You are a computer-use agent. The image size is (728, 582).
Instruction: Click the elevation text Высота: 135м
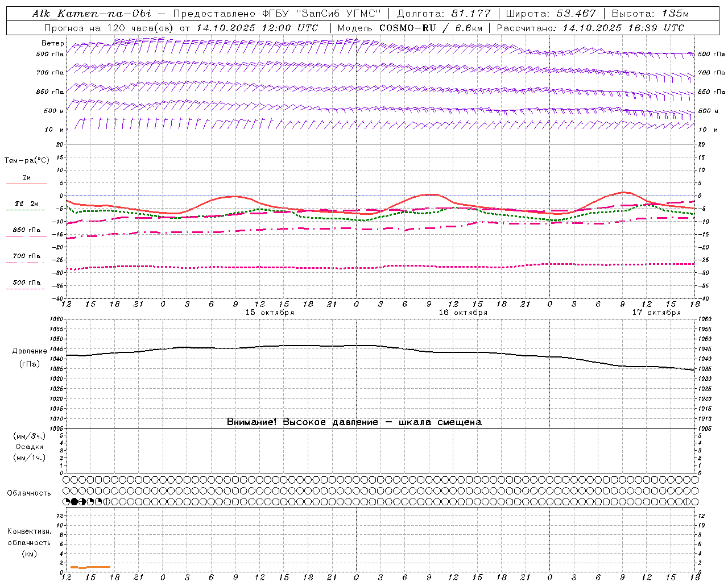[x=650, y=14]
